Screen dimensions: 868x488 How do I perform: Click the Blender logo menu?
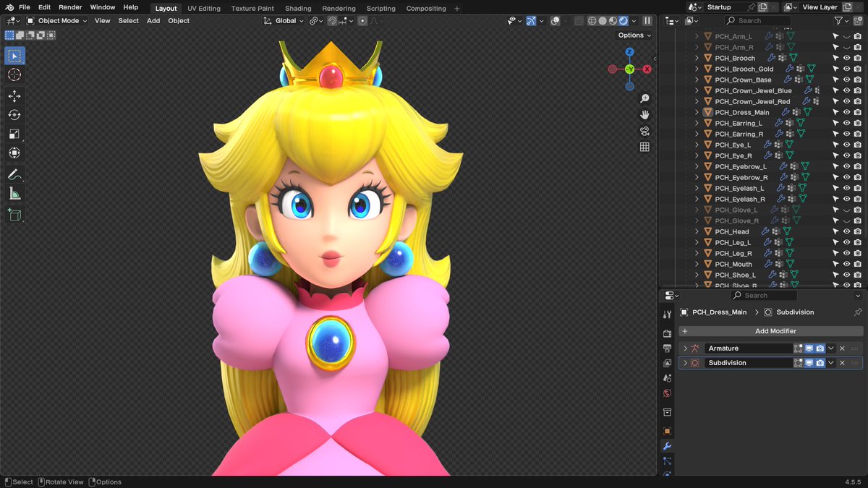coord(10,7)
